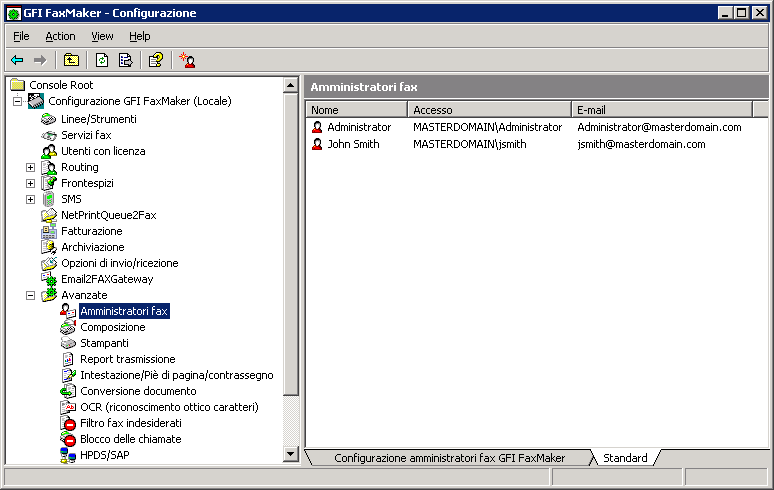
Task: Collapse Configurazione GFI FaxMaker (Locale) node
Action: coord(18,101)
